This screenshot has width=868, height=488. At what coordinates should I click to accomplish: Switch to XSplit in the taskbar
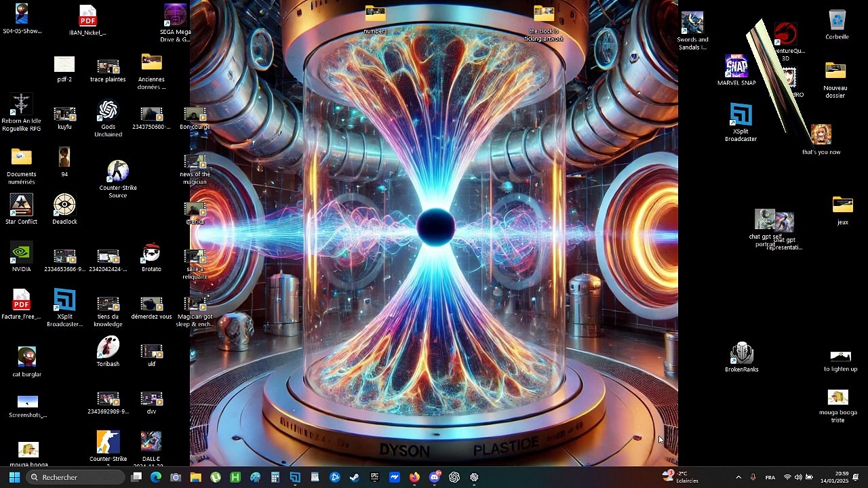(x=295, y=477)
